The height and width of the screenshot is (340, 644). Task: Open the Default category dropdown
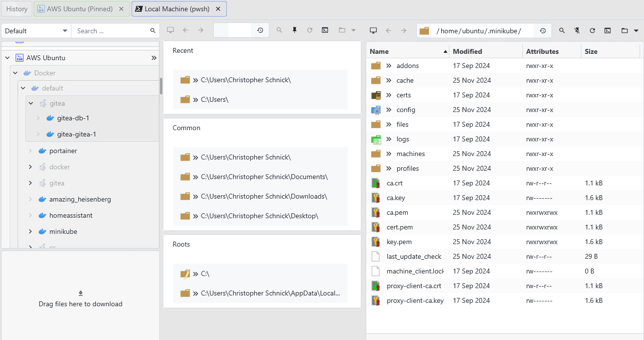point(36,31)
